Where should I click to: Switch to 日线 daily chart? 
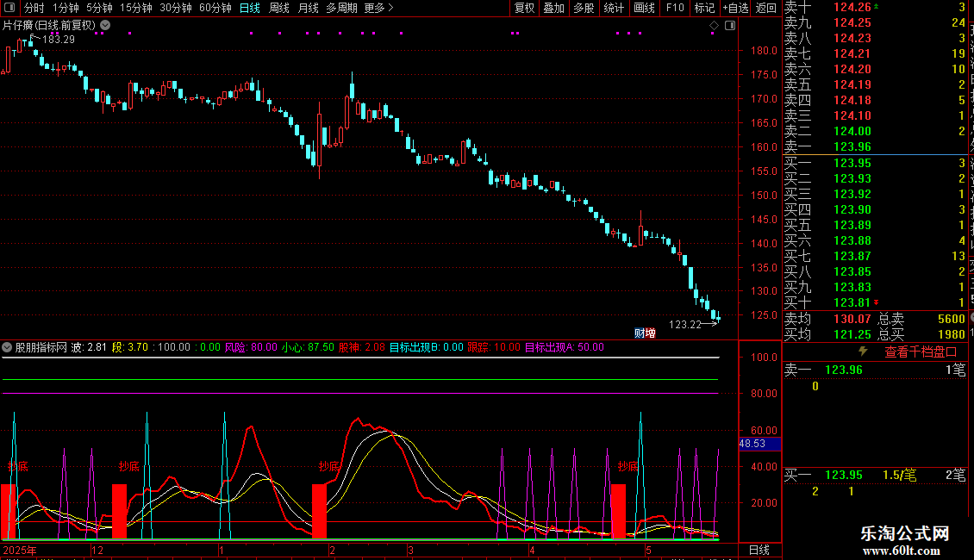coord(250,8)
